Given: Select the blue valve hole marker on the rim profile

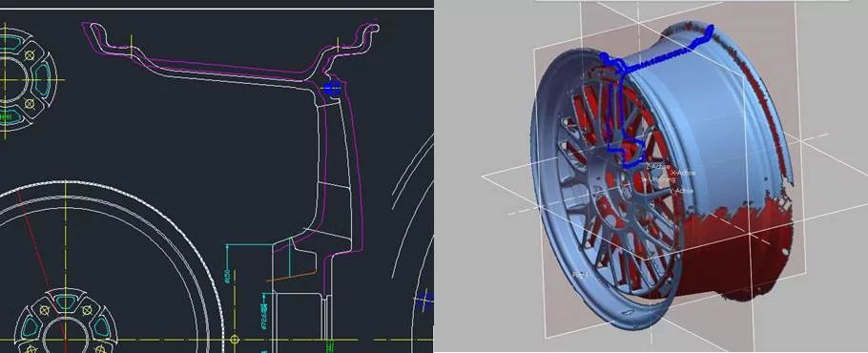Looking at the screenshot, I should [x=332, y=89].
